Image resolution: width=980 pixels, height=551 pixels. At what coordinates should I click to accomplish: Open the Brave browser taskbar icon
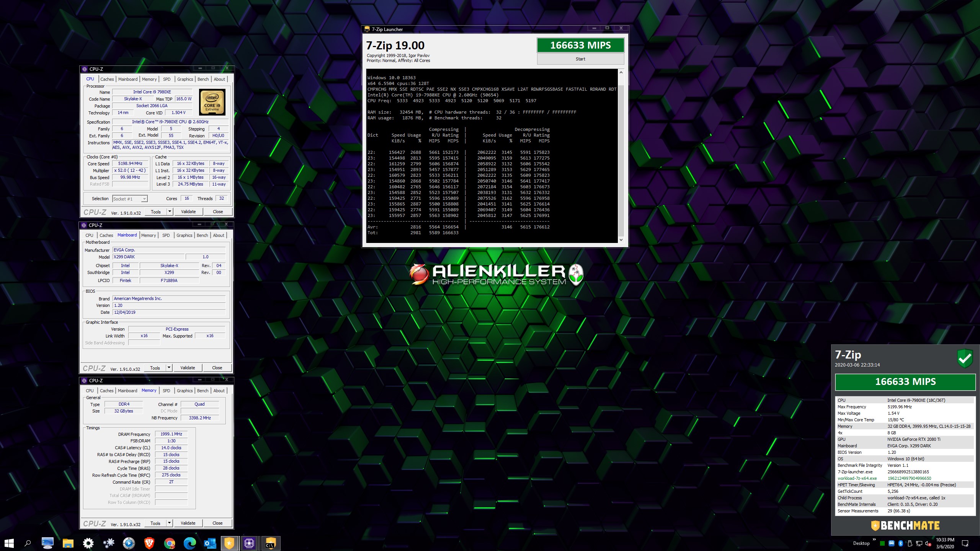pyautogui.click(x=149, y=543)
